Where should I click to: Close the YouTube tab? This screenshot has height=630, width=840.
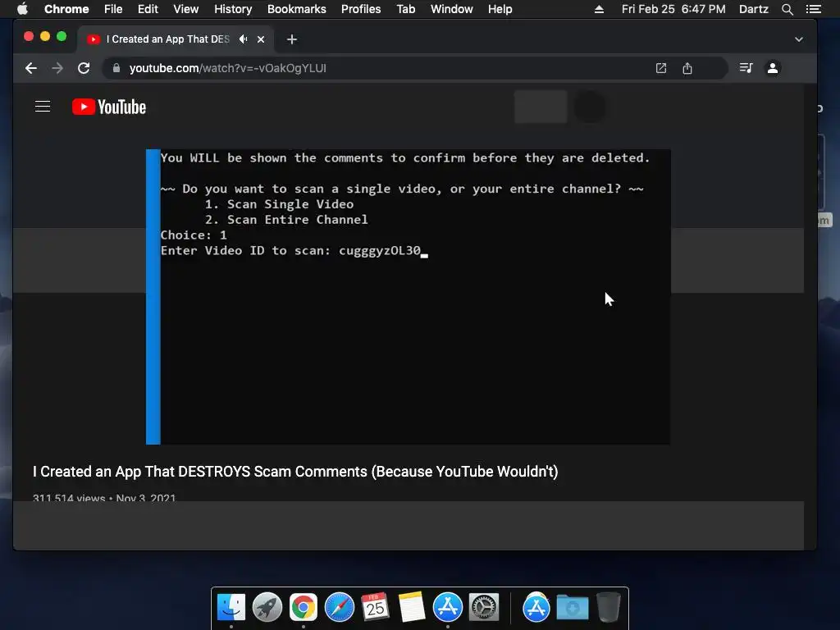point(261,39)
